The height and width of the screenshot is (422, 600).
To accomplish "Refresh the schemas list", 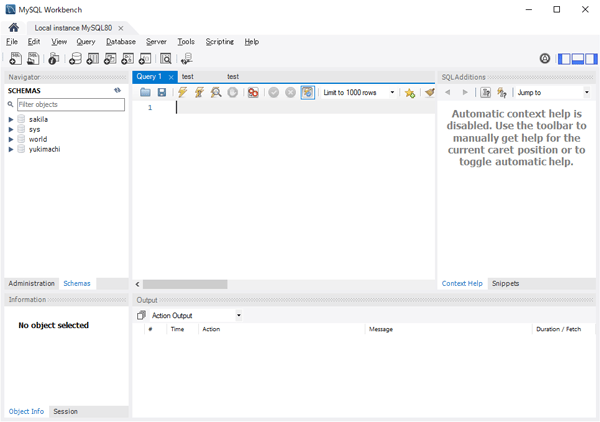I will click(x=118, y=90).
